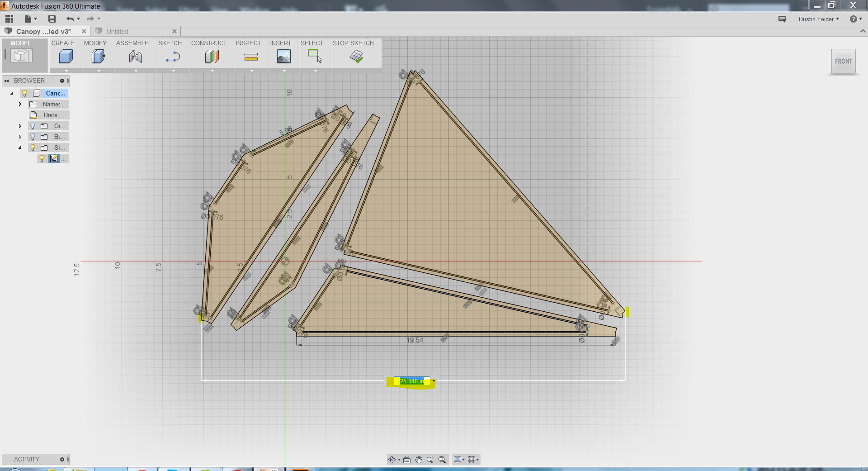This screenshot has width=868, height=471.
Task: Click the FRONT face of view cube
Action: point(844,61)
